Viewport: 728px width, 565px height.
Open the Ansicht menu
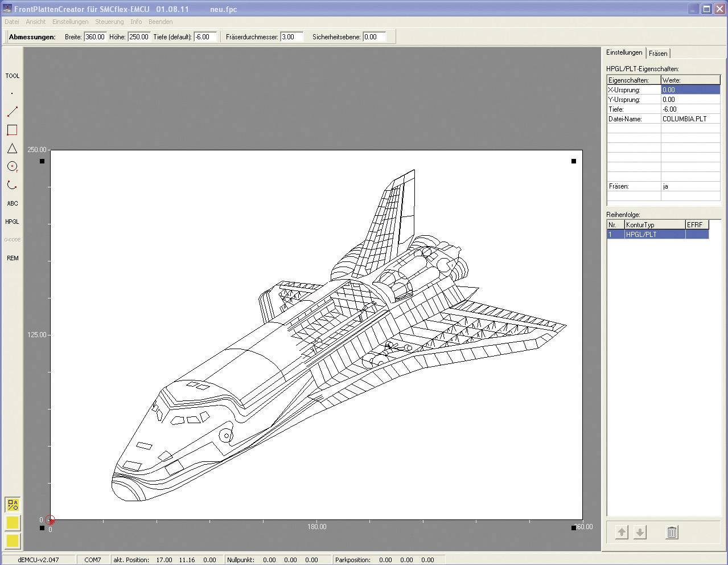35,22
